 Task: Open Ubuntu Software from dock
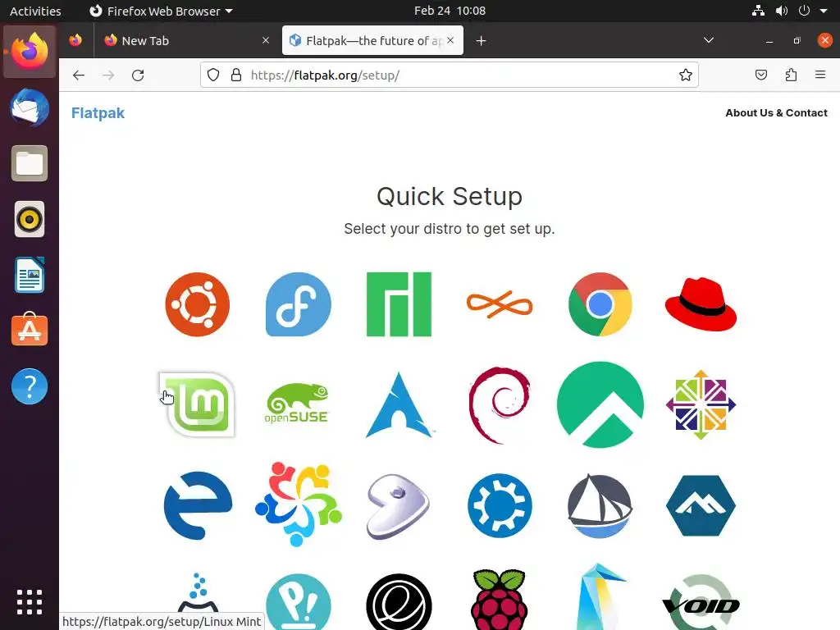(x=30, y=330)
